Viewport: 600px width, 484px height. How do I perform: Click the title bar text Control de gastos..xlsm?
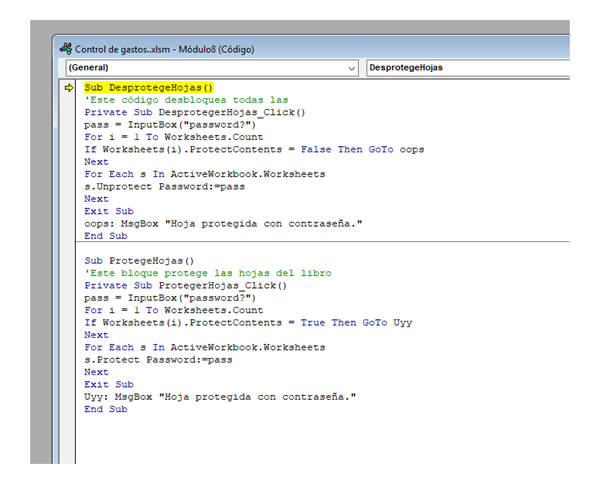pos(115,48)
